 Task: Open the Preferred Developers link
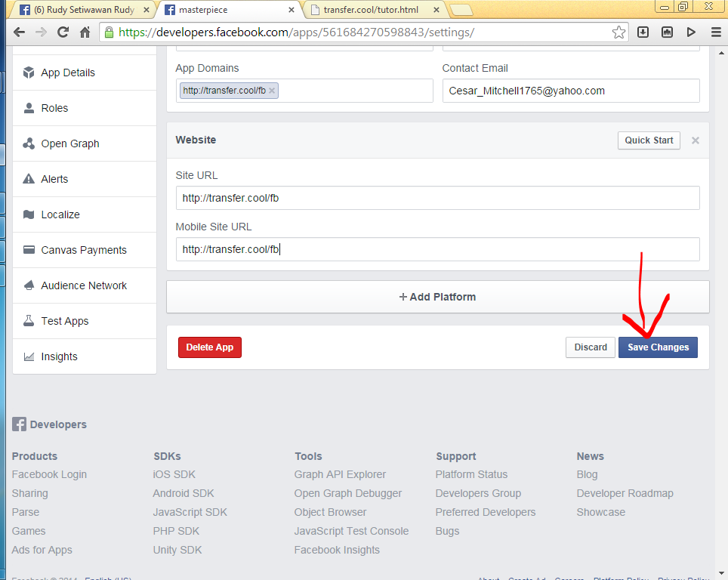485,512
